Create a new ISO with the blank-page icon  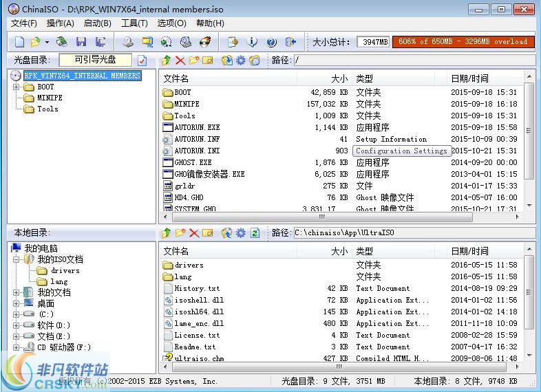click(19, 42)
